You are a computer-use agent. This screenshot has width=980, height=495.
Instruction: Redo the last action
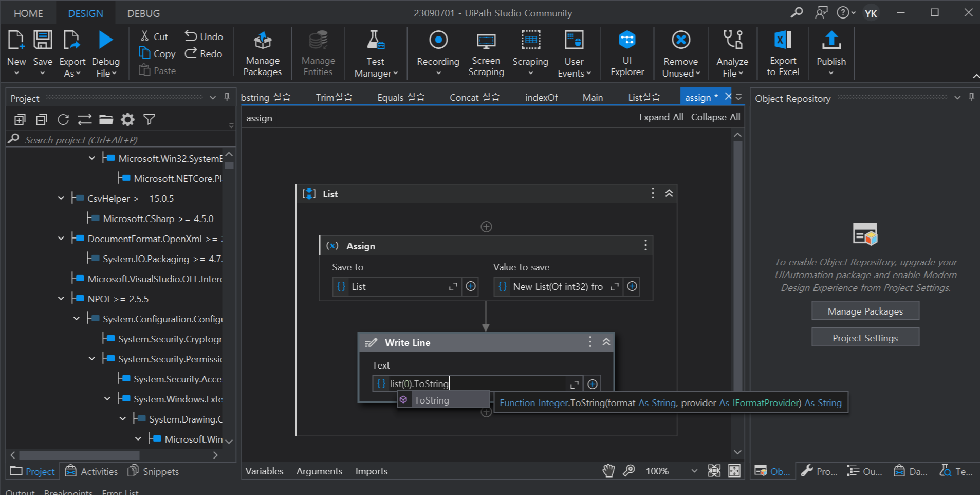pos(204,53)
